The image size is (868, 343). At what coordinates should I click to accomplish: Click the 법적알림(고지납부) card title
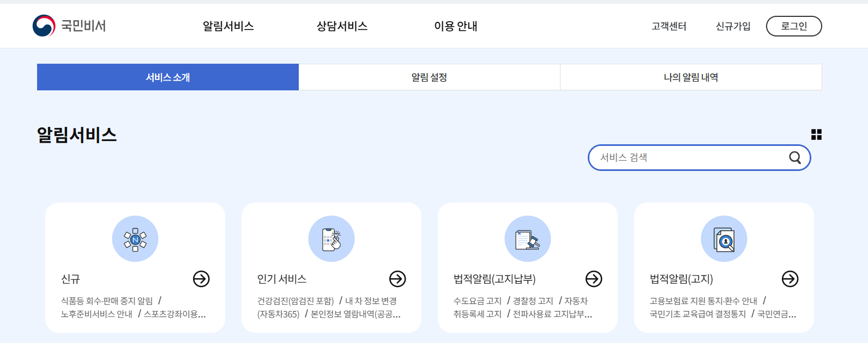(495, 279)
